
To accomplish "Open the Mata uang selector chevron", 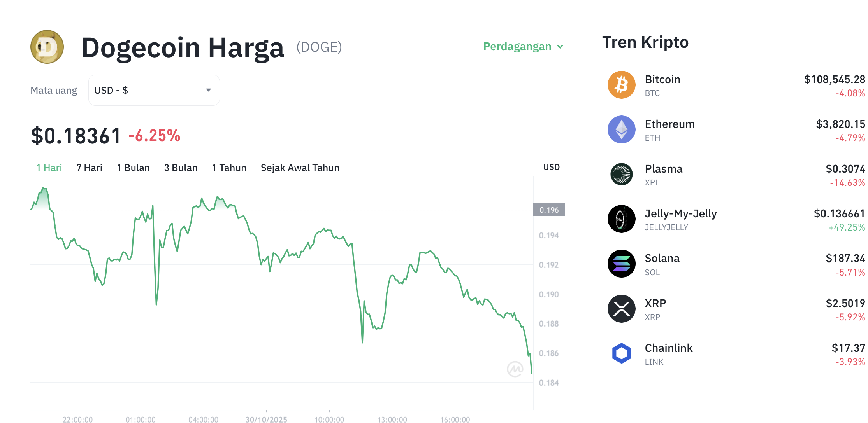I will click(x=209, y=90).
